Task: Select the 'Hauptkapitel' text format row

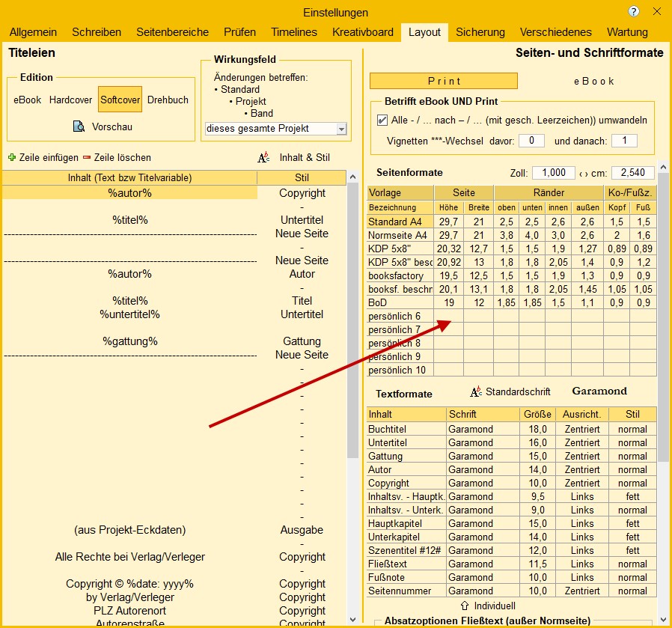Action: 512,523
